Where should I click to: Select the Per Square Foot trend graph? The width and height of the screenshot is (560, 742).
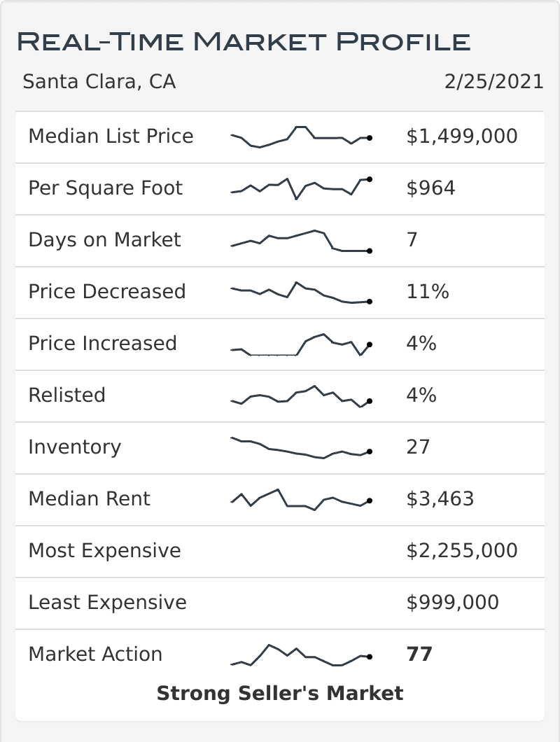click(300, 186)
